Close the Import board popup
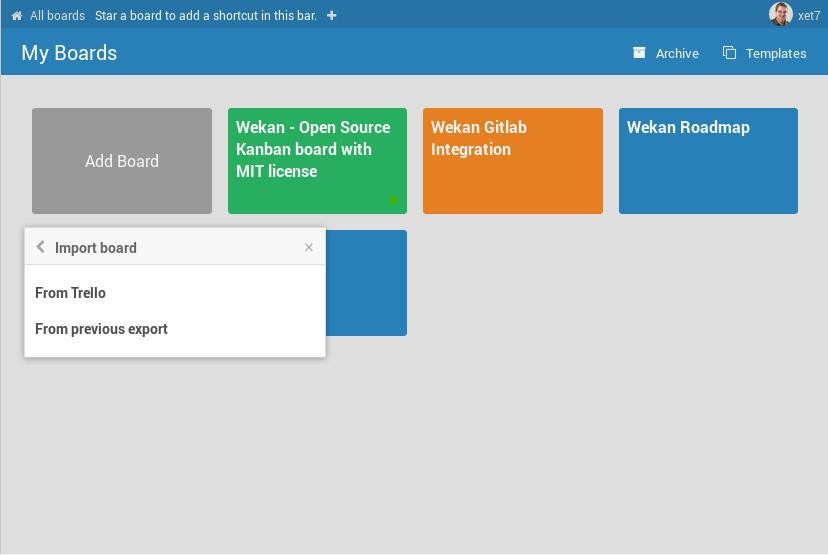 [309, 247]
